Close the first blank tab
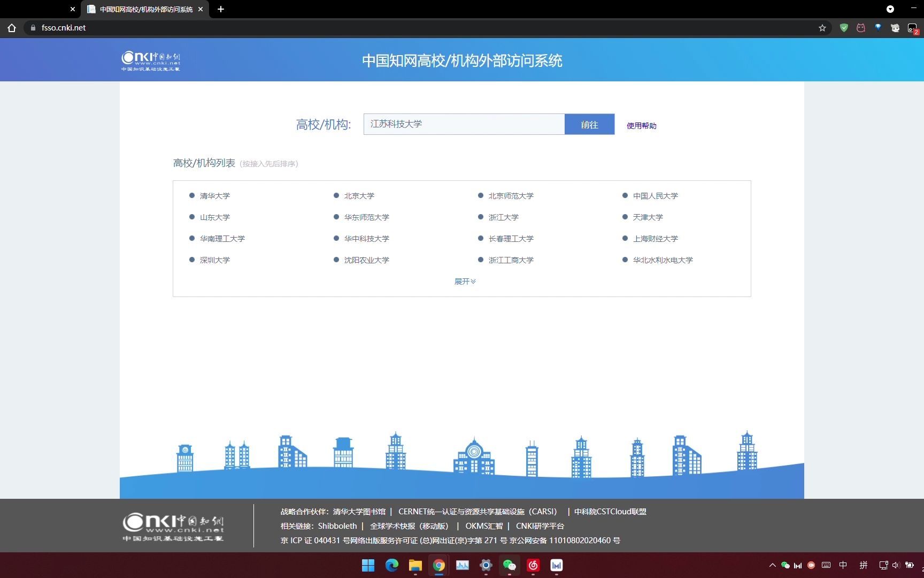Image resolution: width=924 pixels, height=578 pixels. pos(73,9)
